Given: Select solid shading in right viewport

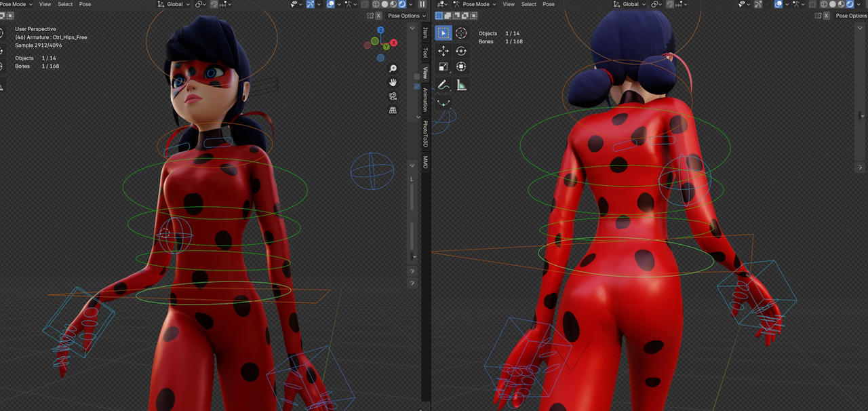Looking at the screenshot, I should pos(832,4).
